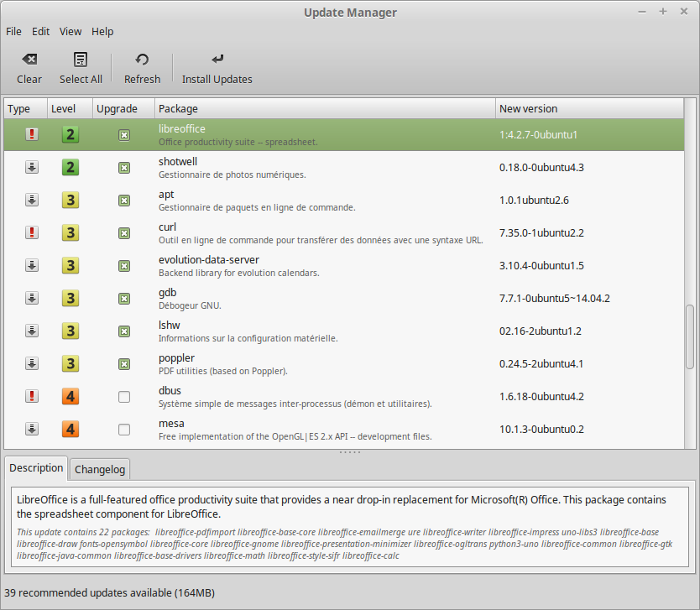Uncheck the apt upgrade checkbox

124,201
